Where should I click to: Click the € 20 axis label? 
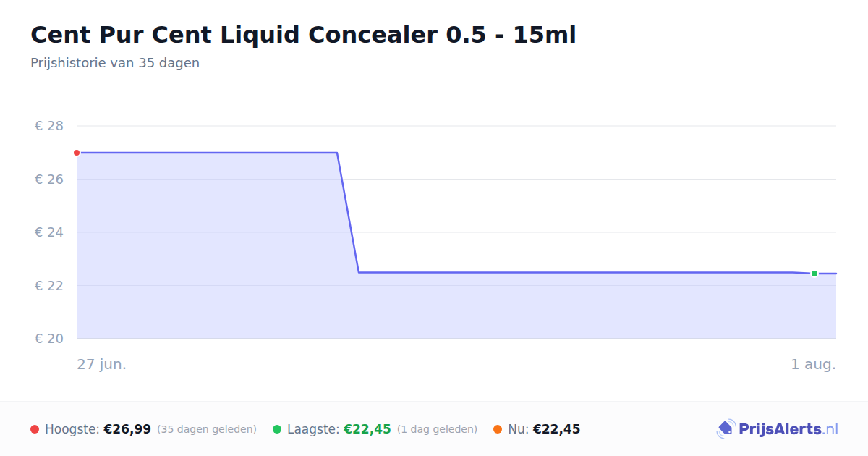pos(49,339)
